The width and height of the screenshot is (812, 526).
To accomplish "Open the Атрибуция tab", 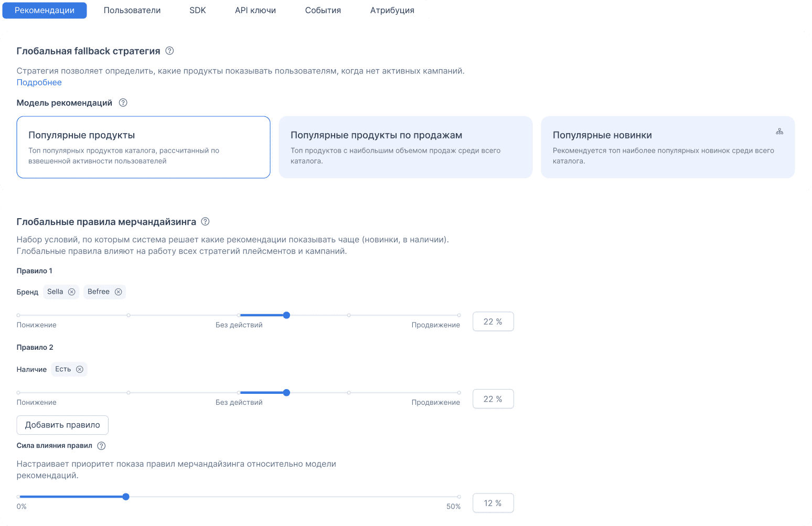I will pyautogui.click(x=391, y=10).
